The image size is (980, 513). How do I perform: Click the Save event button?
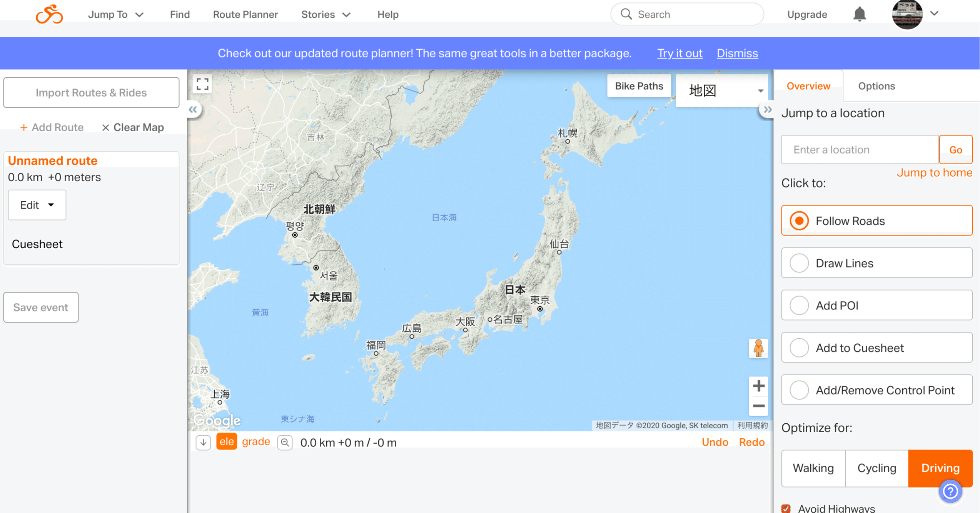pyautogui.click(x=41, y=307)
